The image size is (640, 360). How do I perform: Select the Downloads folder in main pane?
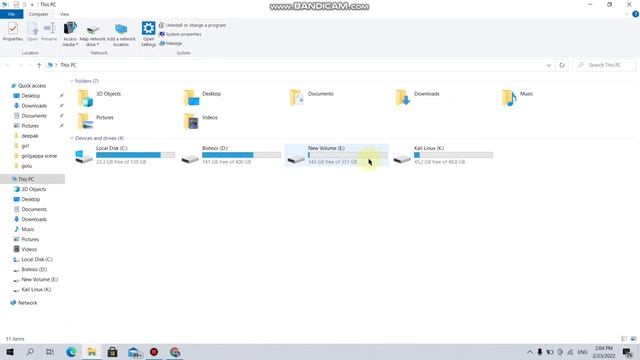pos(418,98)
